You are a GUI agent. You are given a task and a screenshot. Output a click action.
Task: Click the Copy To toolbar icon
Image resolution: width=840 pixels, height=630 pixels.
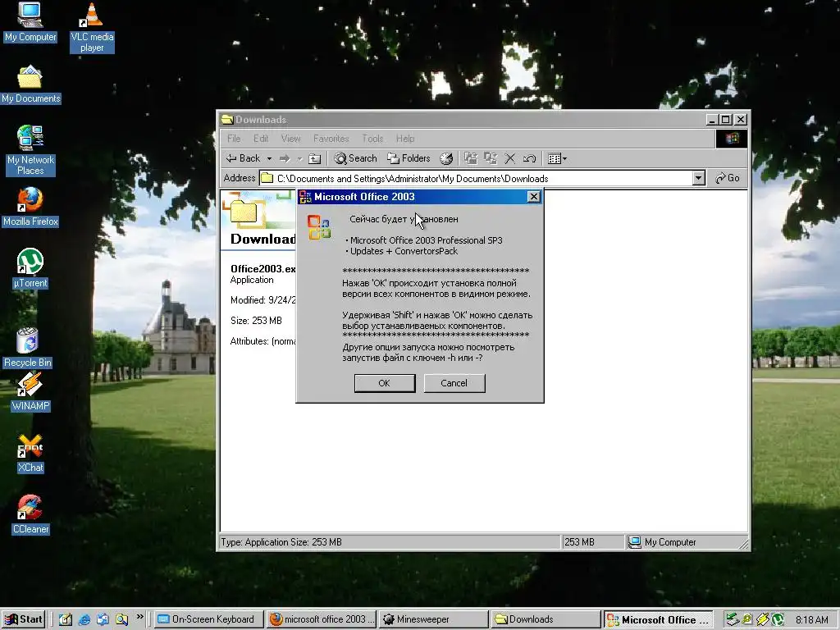491,158
